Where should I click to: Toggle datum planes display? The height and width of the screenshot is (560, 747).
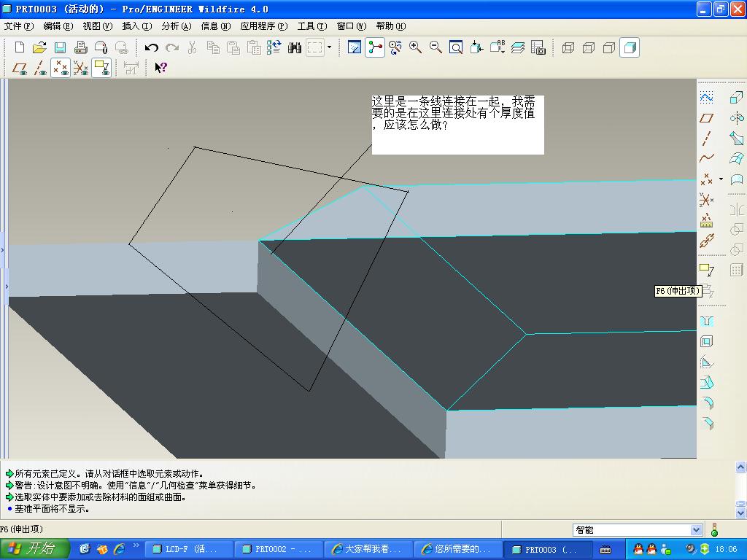pos(20,68)
